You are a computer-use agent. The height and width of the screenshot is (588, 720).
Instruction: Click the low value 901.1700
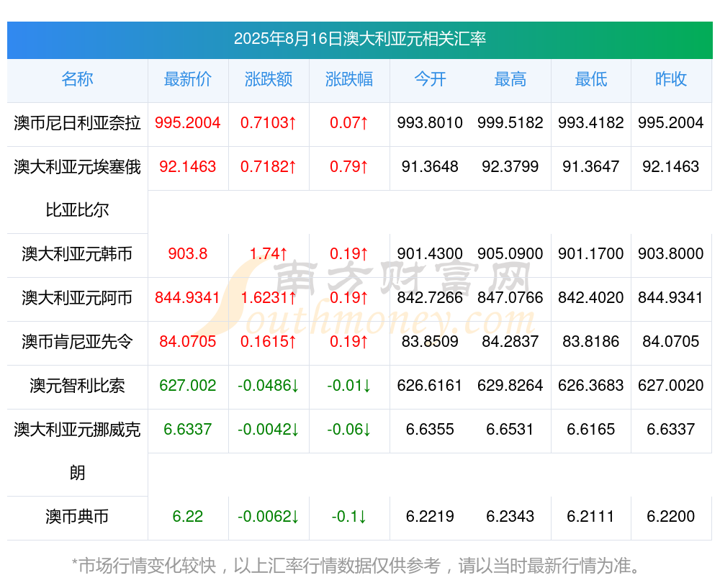click(x=591, y=254)
